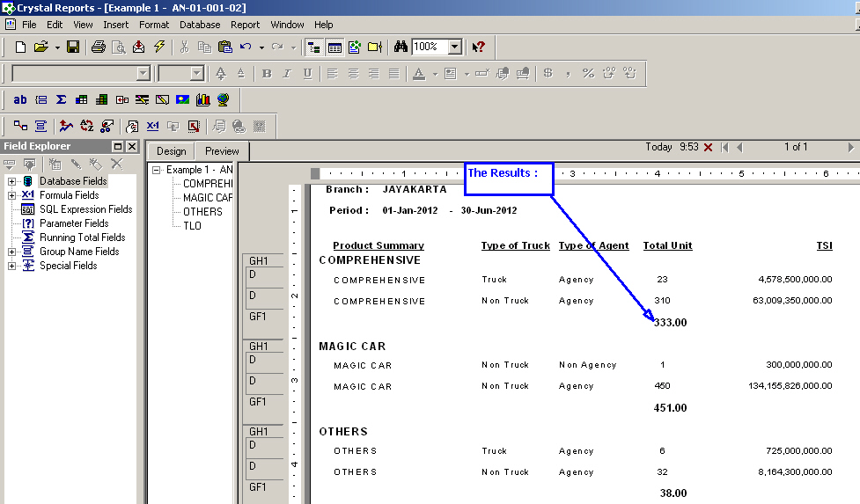Screen dimensions: 860x504
Task: Toggle the Group Tree button
Action: 313,47
